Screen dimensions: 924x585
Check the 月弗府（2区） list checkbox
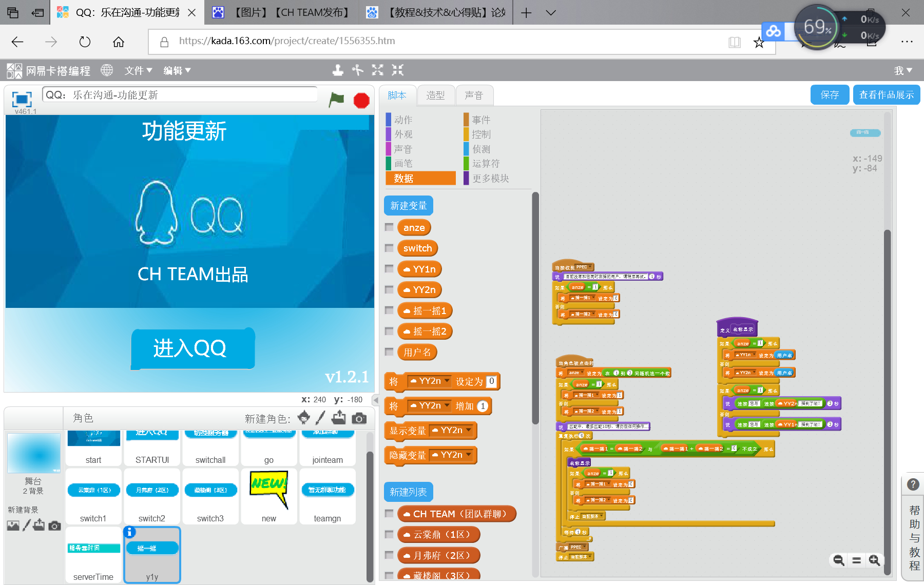389,555
